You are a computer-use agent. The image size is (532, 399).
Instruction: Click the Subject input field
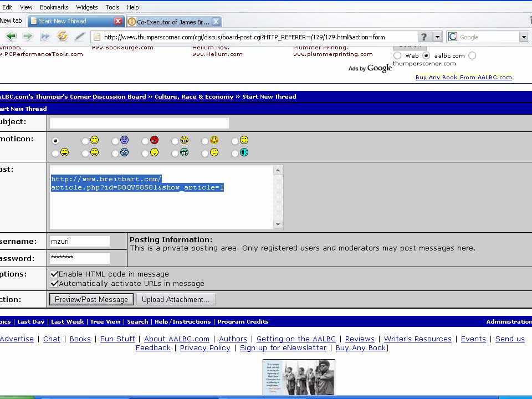click(140, 123)
